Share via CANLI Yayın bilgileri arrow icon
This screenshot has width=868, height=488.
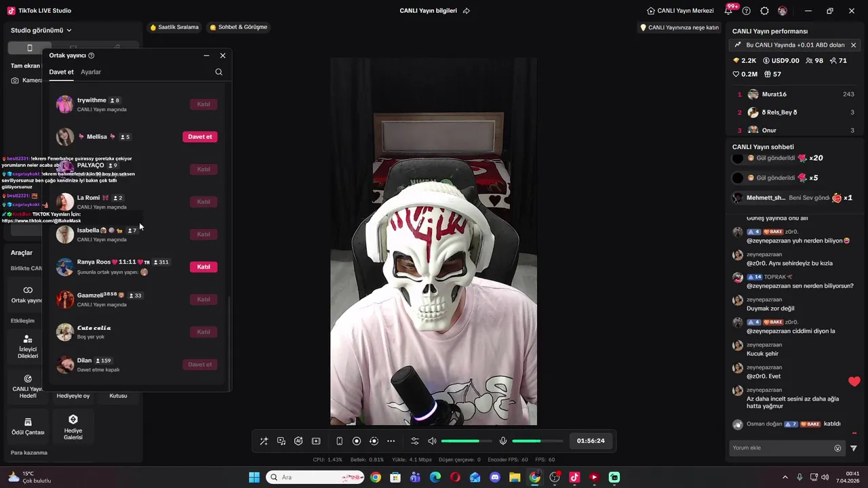pyautogui.click(x=467, y=11)
